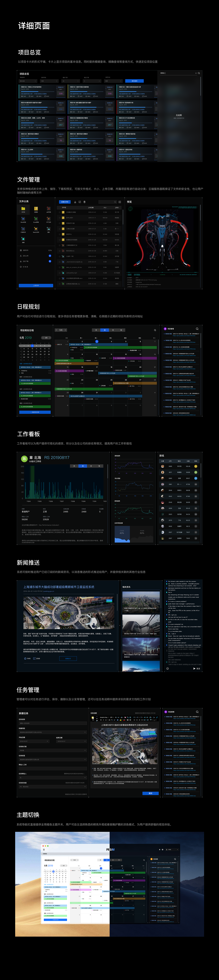Click the search icon in the calendar header
The height and width of the screenshot is (980, 219).
point(155,330)
